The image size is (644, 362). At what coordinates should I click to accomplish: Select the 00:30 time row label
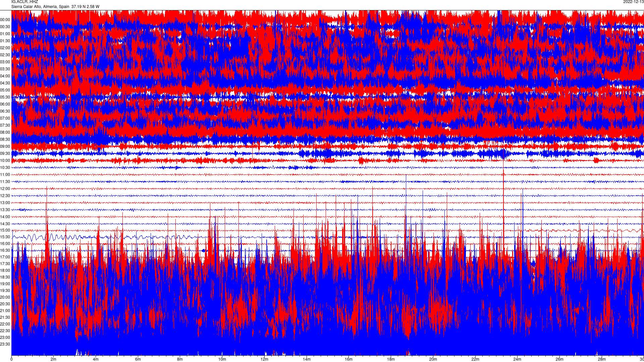pyautogui.click(x=5, y=27)
